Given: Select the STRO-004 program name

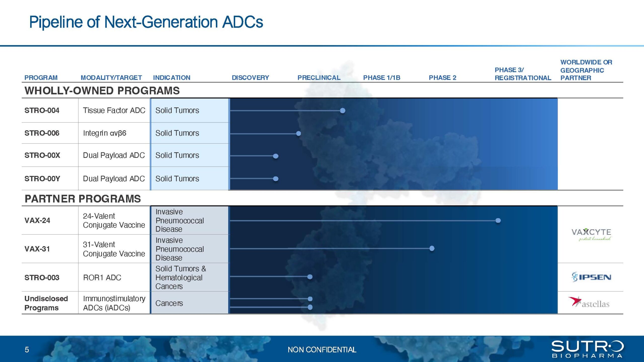Looking at the screenshot, I should [x=42, y=110].
